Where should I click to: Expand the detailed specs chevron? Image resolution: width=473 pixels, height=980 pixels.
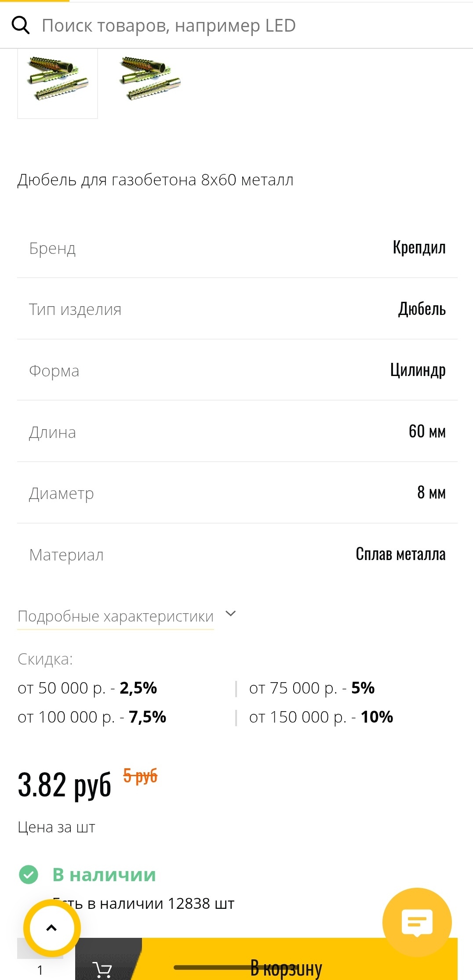(x=231, y=614)
